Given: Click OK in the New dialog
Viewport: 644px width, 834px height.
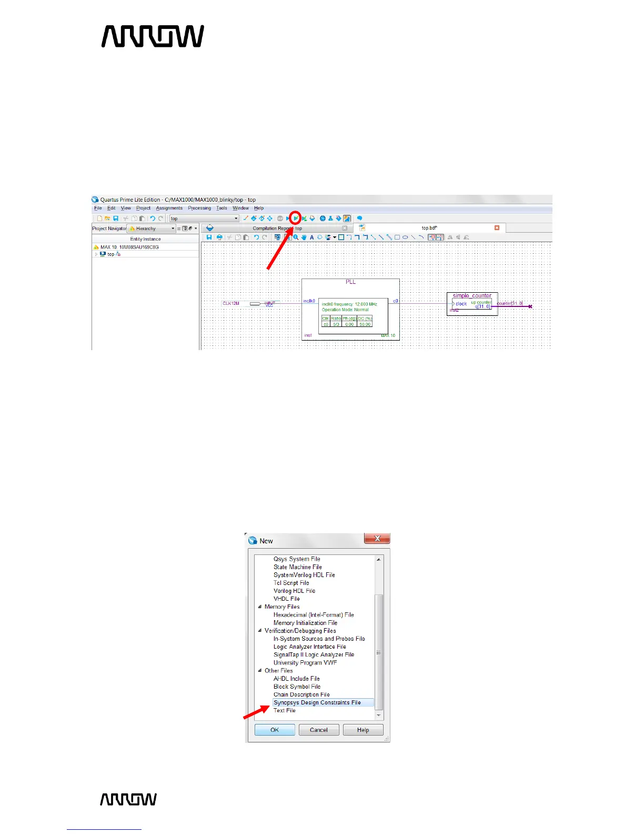Looking at the screenshot, I should coord(275,730).
